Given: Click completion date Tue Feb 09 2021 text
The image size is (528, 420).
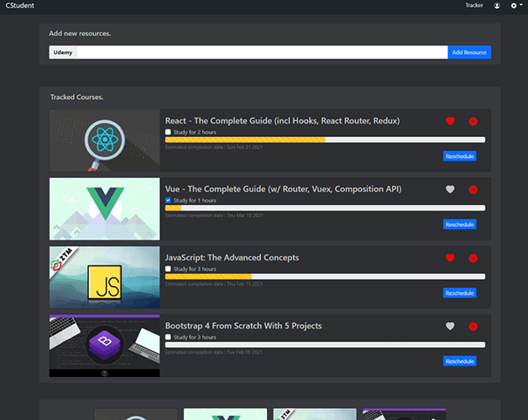Looking at the screenshot, I should (244, 352).
